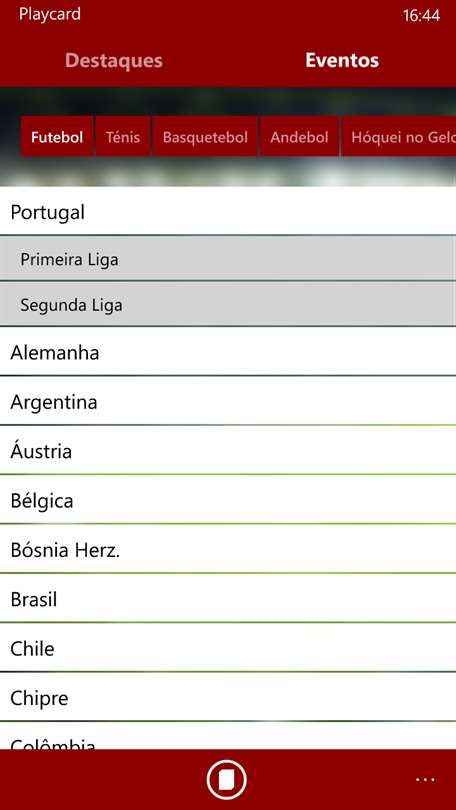
Task: Open the Hóquei no Gelo filter
Action: (399, 136)
